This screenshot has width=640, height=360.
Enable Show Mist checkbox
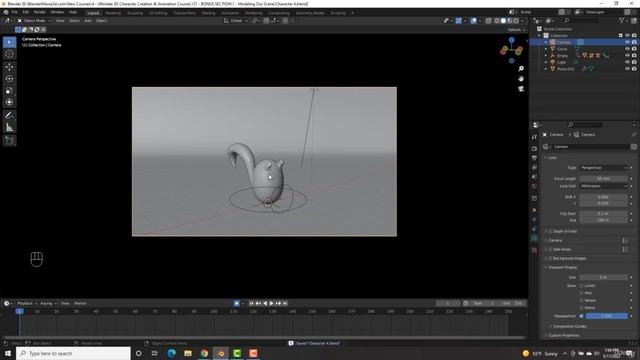581,293
